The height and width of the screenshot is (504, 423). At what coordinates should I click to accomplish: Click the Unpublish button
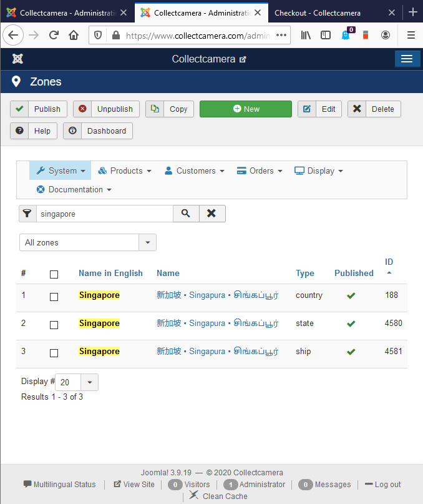106,109
